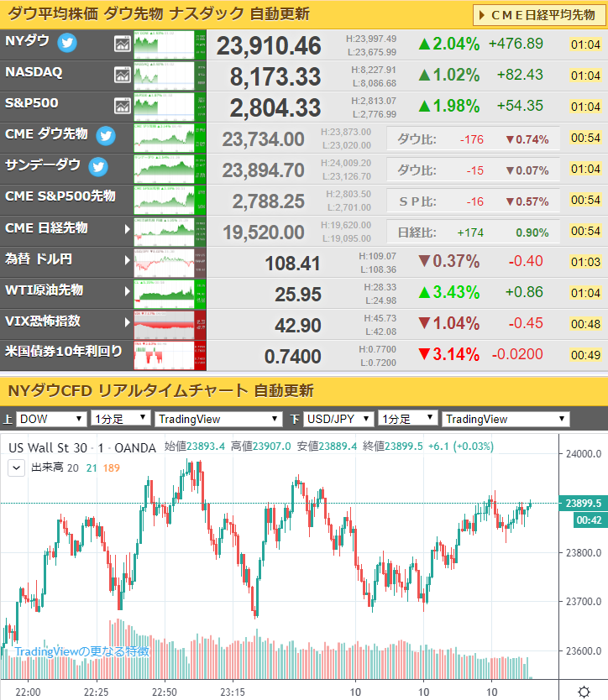Open the ドル円 mini chart thumbnail

(x=170, y=263)
